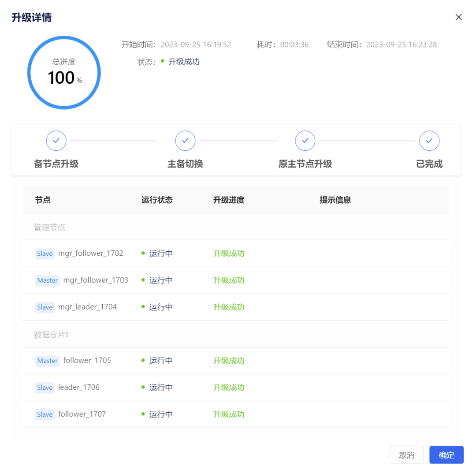Click the Slave tag of leader_1706
Screen dimensions: 476x474
coord(45,388)
